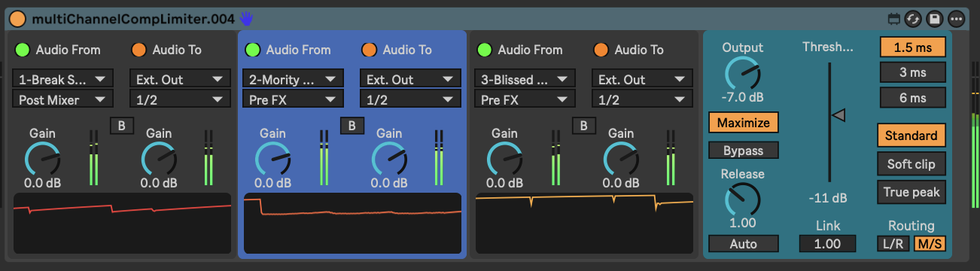Switch the Auto release toggle
The image size is (980, 271).
[743, 244]
